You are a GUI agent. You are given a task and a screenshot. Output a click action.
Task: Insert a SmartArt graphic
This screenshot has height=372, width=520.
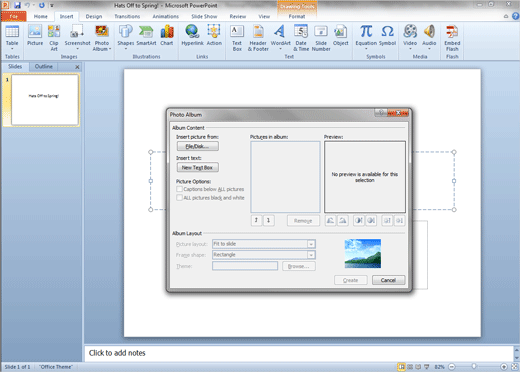(146, 32)
